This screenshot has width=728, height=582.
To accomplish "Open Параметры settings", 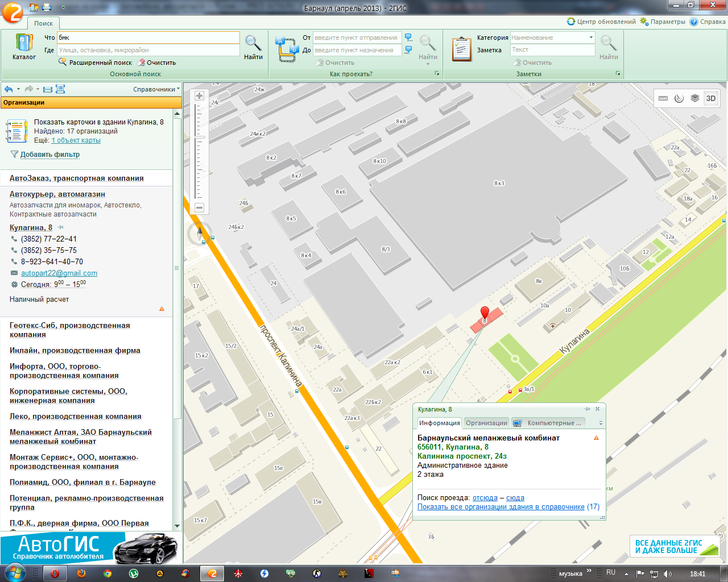I will 663,22.
